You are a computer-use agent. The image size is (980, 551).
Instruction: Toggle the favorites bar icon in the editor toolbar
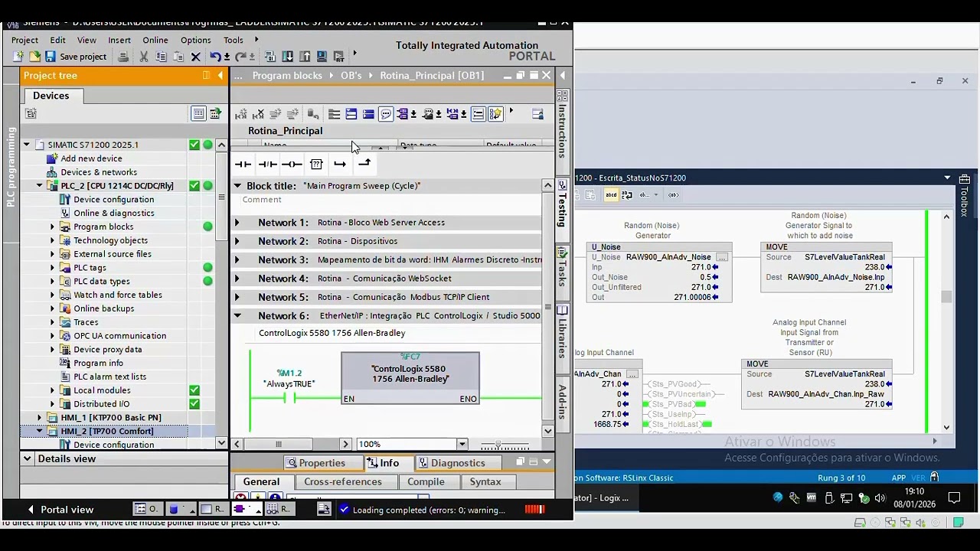pyautogui.click(x=495, y=114)
